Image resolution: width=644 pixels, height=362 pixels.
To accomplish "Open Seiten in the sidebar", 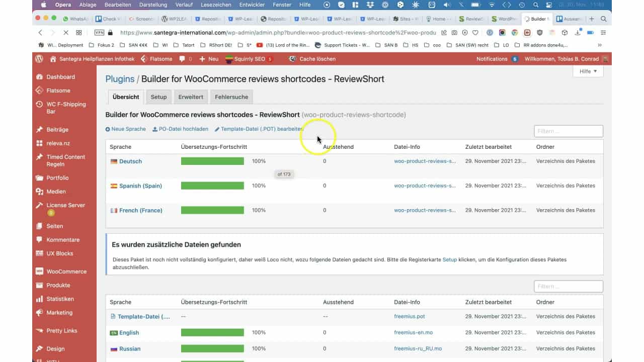I will (x=55, y=226).
